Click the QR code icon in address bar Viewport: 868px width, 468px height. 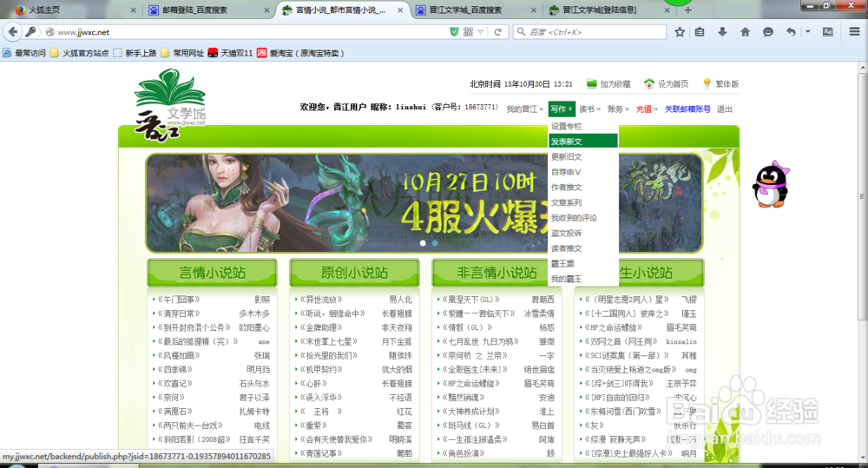(x=469, y=32)
